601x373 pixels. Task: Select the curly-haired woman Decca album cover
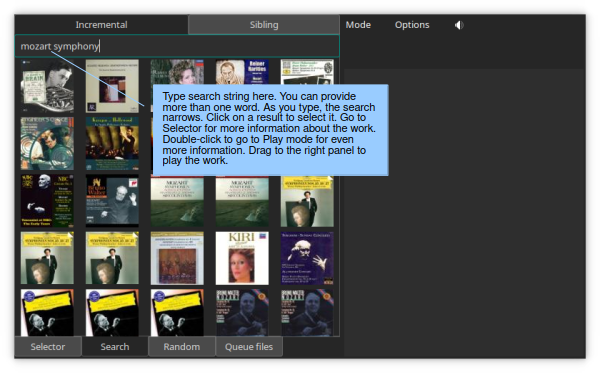(x=177, y=72)
